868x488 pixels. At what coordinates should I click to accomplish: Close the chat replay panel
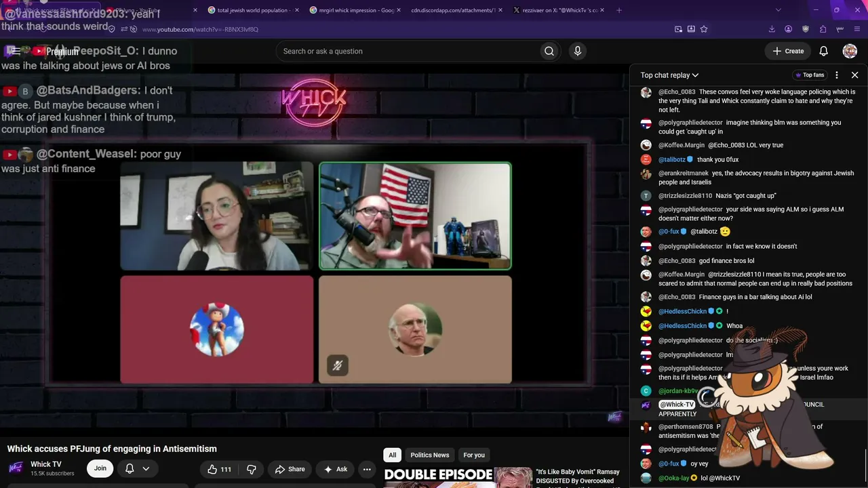click(854, 75)
